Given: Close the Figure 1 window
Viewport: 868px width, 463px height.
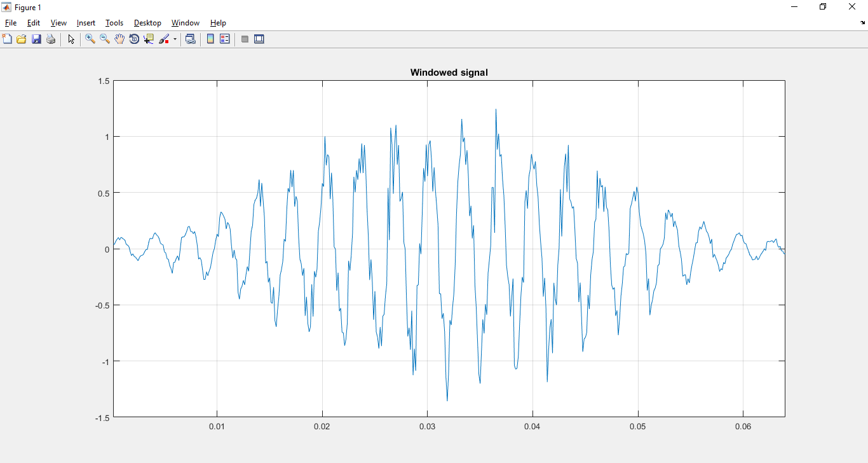Looking at the screenshot, I should click(x=853, y=7).
